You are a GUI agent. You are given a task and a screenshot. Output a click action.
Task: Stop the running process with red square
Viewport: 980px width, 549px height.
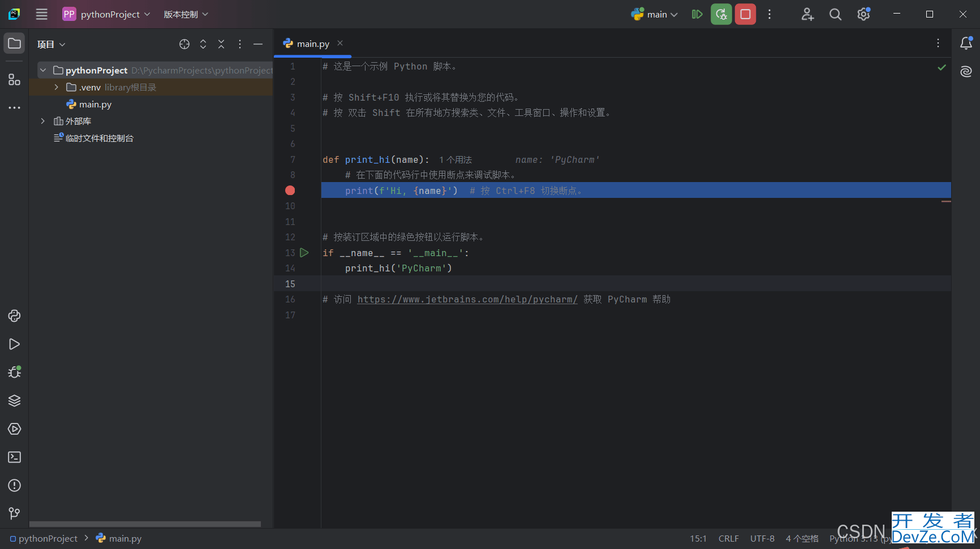(745, 14)
